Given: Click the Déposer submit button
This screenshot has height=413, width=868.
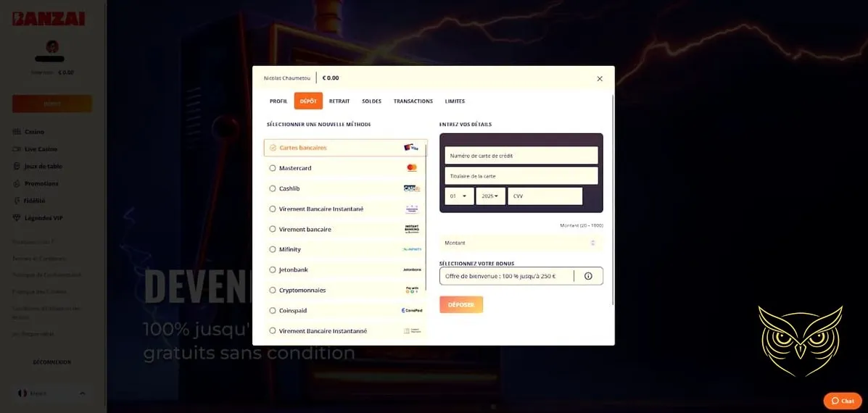Looking at the screenshot, I should [461, 304].
